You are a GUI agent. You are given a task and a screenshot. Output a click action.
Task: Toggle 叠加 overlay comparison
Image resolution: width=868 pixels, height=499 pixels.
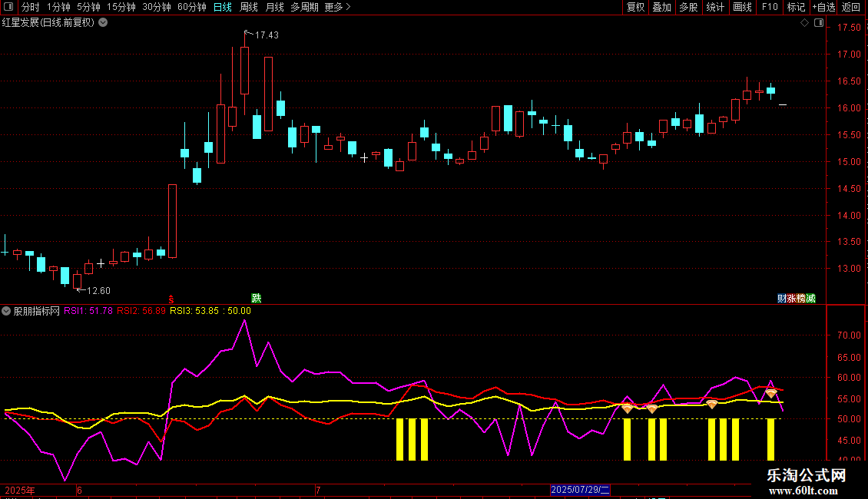(661, 7)
